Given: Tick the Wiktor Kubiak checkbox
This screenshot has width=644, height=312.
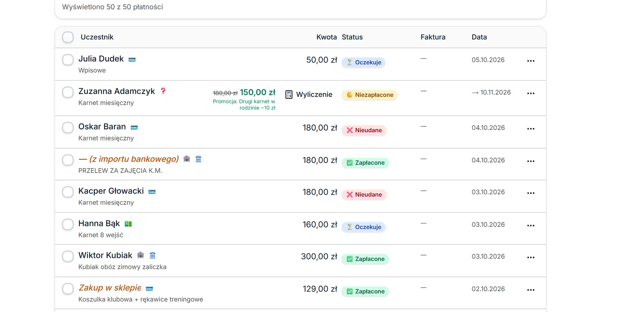Looking at the screenshot, I should pos(68,256).
